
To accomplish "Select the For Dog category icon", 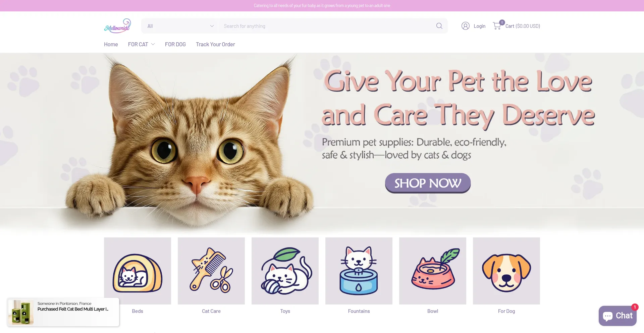I will tap(506, 271).
